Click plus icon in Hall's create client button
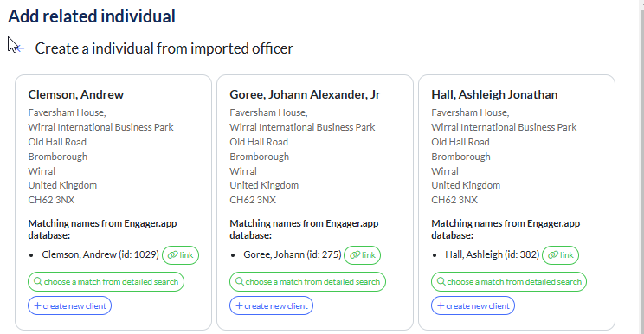This screenshot has width=644, height=334. (x=441, y=305)
